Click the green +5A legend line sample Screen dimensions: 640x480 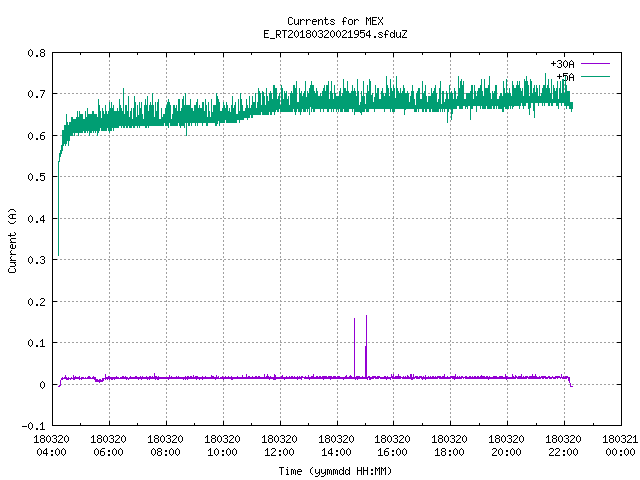(596, 76)
